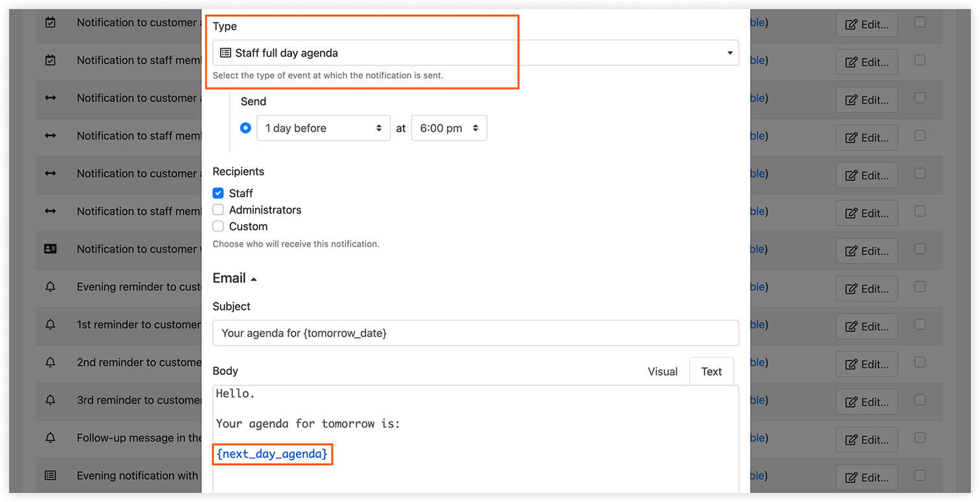Viewport: 980px width, 502px height.
Task: Click into the Subject input field
Action: click(476, 333)
